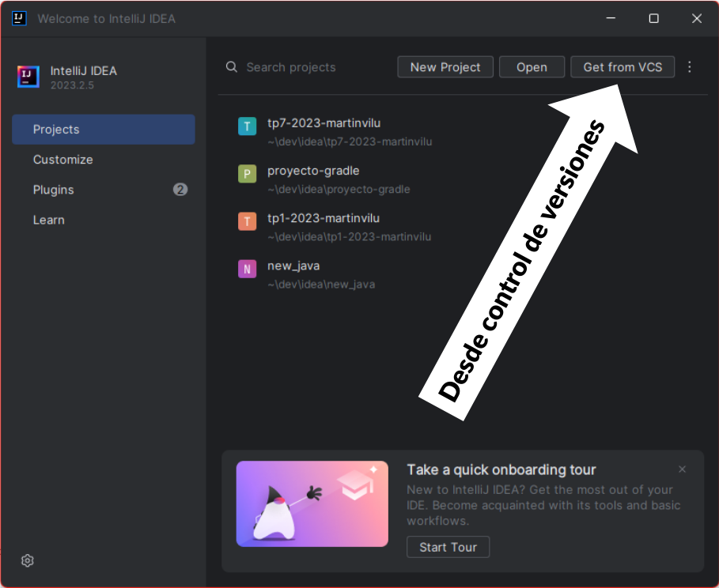This screenshot has height=588, width=719.
Task: Click the IntelliJ IDEA logo in sidebar
Action: [28, 77]
